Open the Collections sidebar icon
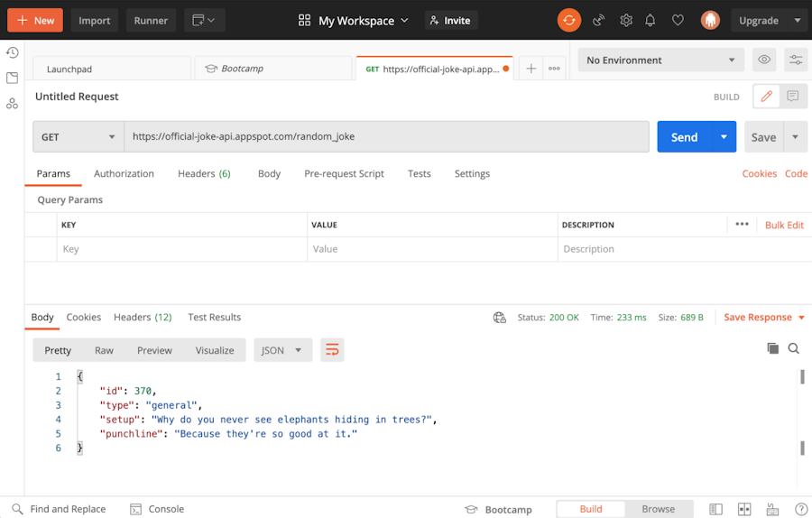The width and height of the screenshot is (812, 518). point(12,78)
